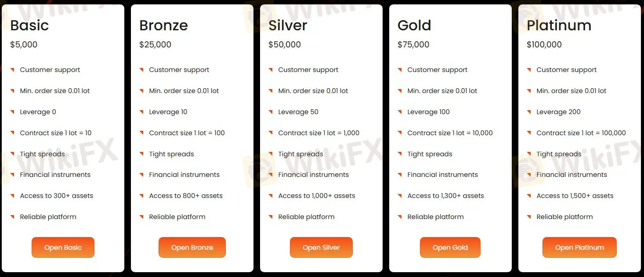Click bullet arrow beside Gold Min. order size
644x277 pixels.
click(400, 90)
